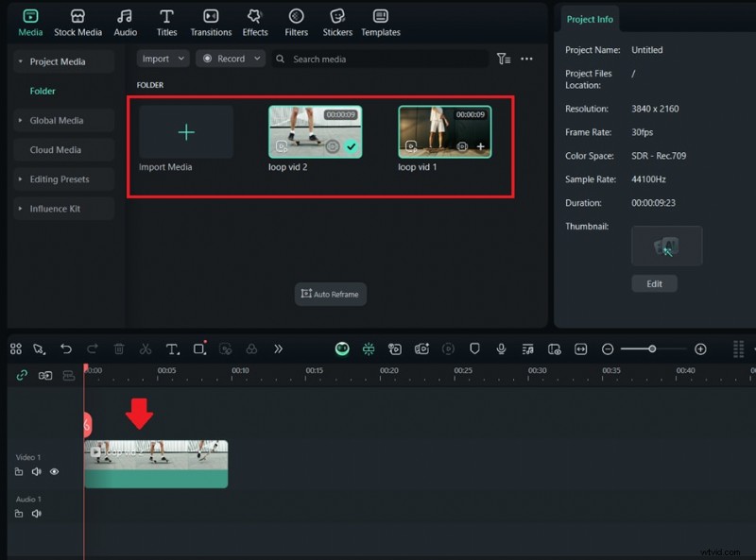Hide the Video 1 track with the eye toggle
This screenshot has width=756, height=560.
click(x=54, y=471)
